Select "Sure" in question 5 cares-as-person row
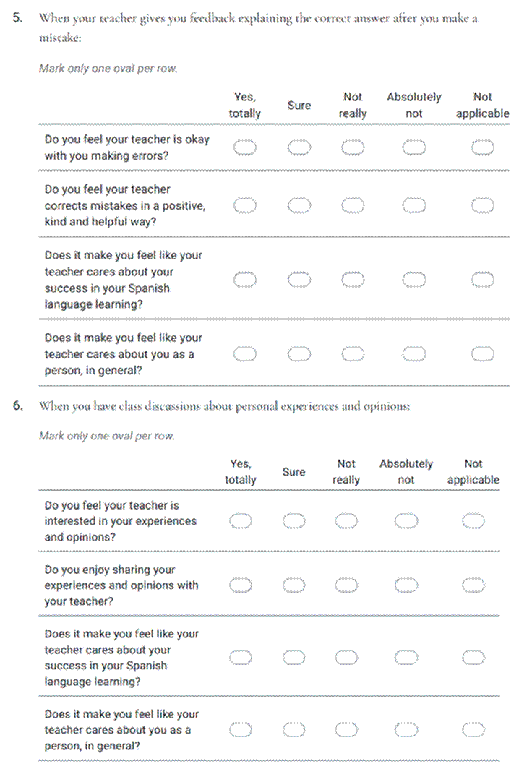 [299, 354]
